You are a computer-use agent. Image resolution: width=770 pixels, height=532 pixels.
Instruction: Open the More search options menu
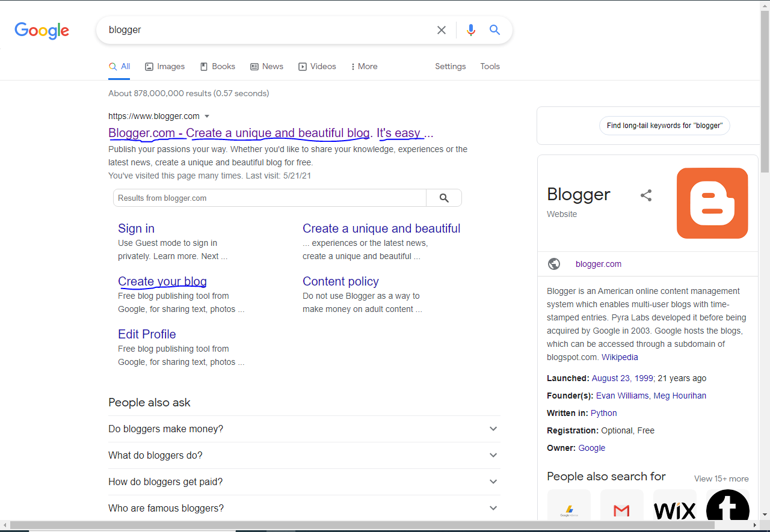364,67
